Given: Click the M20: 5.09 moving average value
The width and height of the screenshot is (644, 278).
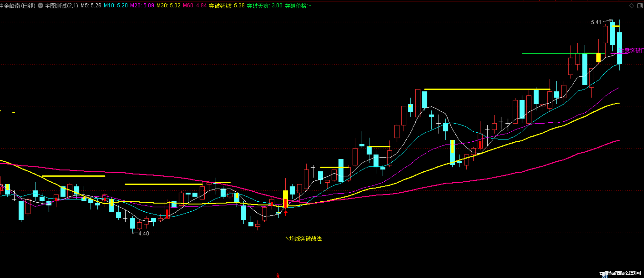Looking at the screenshot, I should coord(142,5).
